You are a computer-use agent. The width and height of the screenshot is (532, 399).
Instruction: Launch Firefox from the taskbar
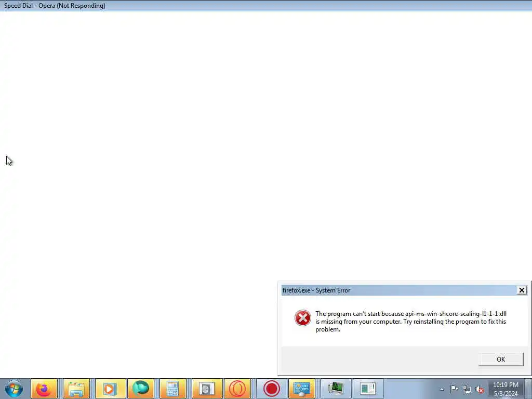[44, 389]
